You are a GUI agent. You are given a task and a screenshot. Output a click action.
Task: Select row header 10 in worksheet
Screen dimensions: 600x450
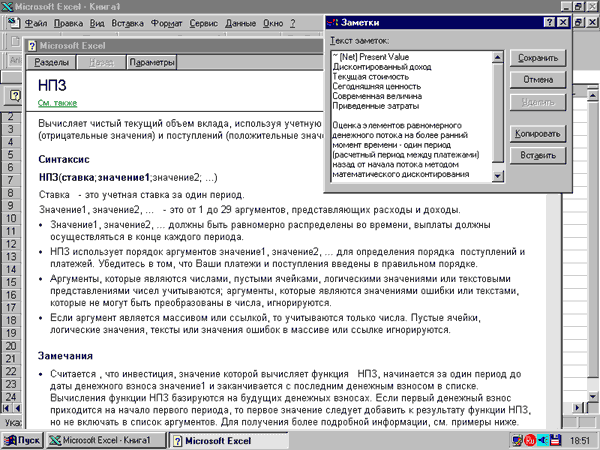(11, 218)
